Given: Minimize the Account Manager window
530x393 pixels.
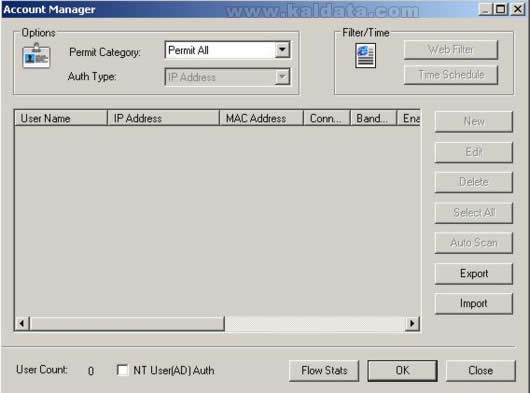Looking at the screenshot, I should coord(485,9).
